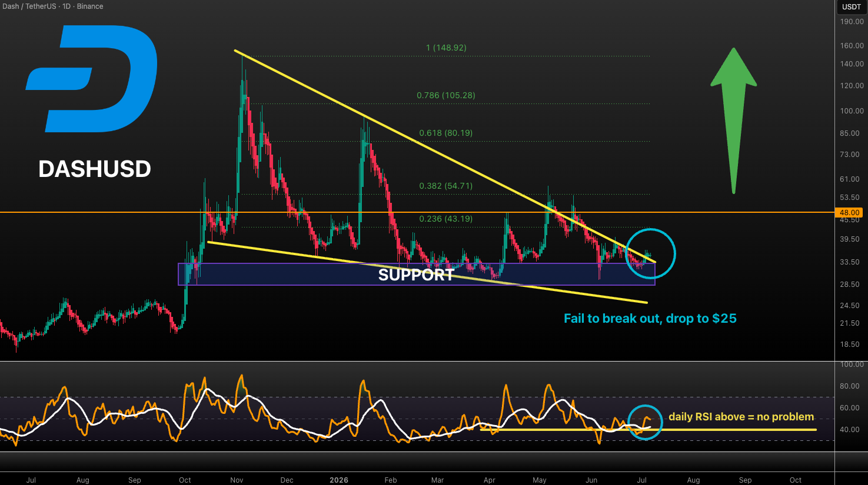Click 80.00 on the RSI scale

click(x=850, y=386)
